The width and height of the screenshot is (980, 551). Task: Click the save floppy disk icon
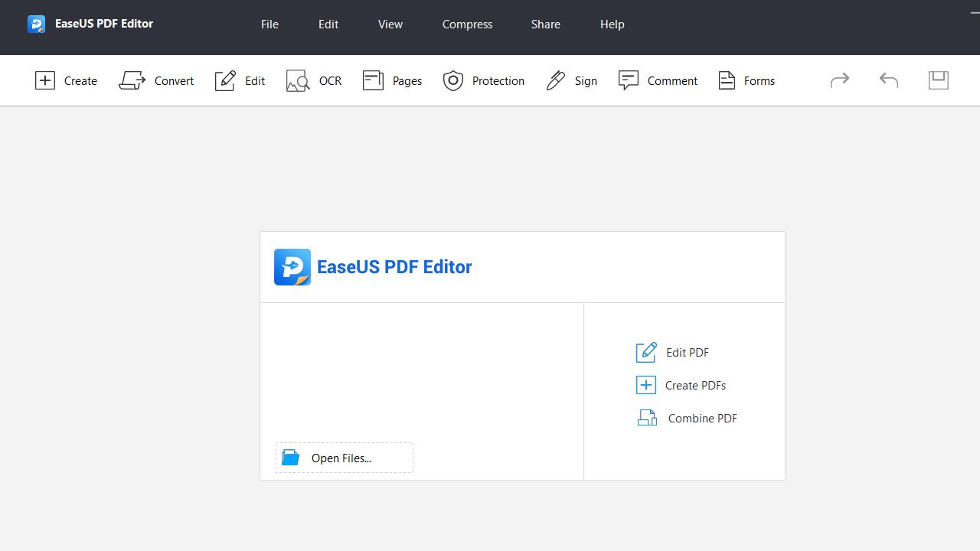coord(939,80)
